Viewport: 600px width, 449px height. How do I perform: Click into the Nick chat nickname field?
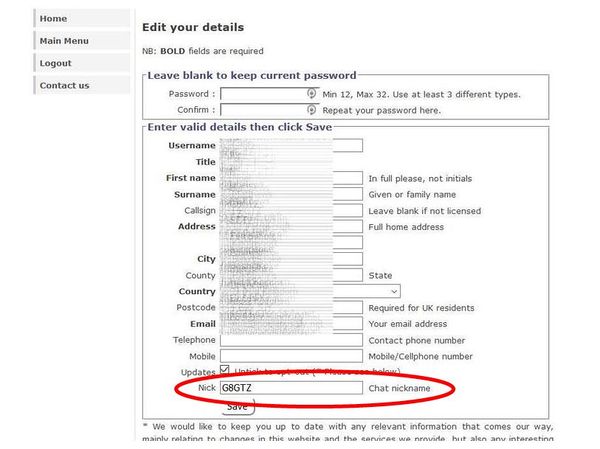point(290,387)
